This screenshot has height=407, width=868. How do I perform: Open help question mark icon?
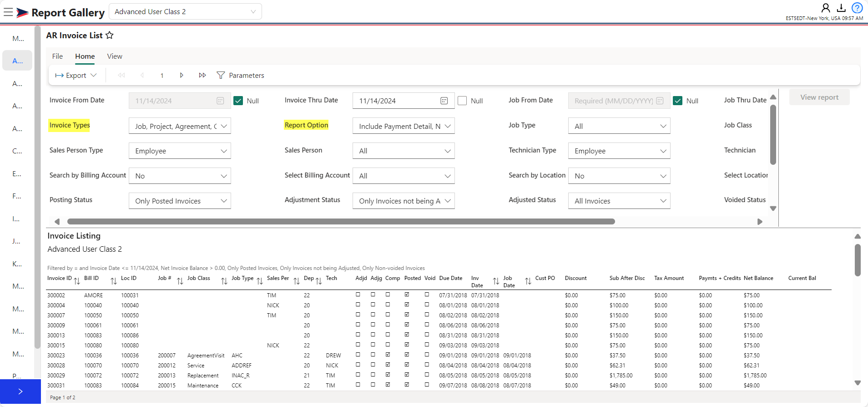(x=857, y=8)
